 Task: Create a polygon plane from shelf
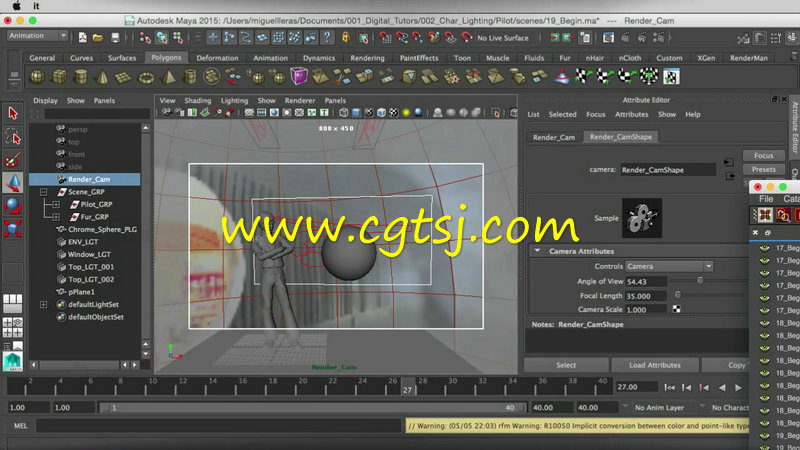pos(123,77)
